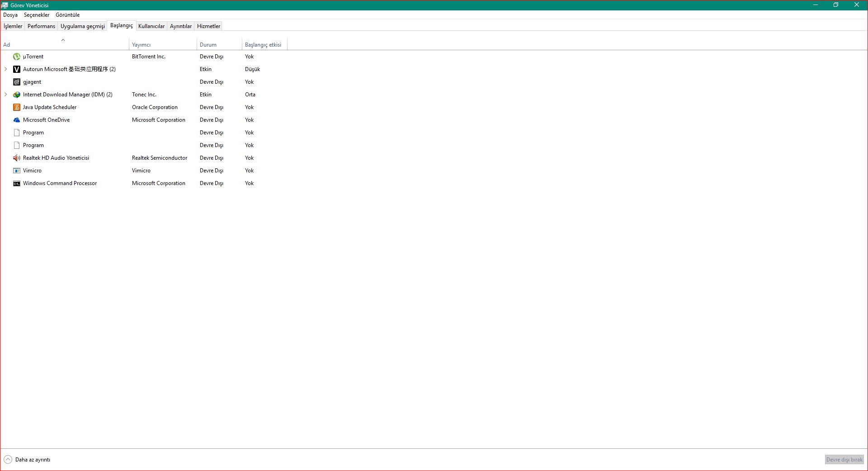Click Microsoft Corporation in the Command Processor row
Viewport: 868px width, 471px height.
pos(159,183)
